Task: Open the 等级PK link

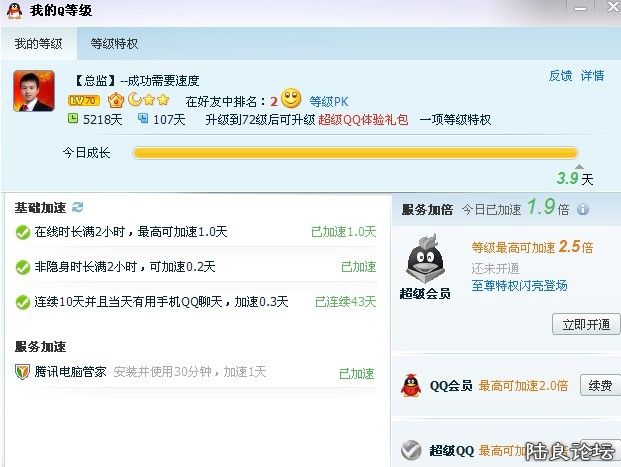Action: [x=329, y=101]
